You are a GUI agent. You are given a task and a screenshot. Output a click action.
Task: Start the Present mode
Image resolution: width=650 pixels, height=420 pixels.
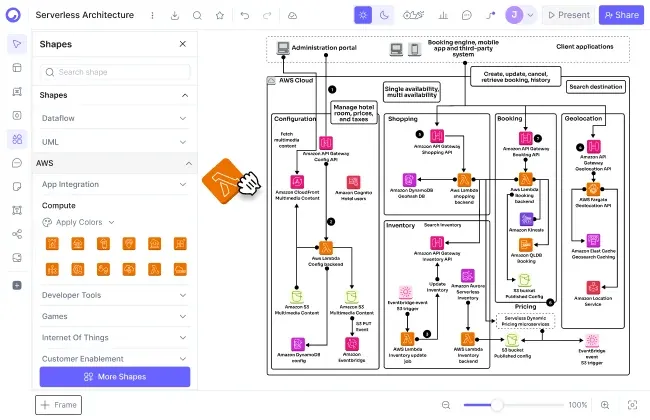click(x=568, y=15)
